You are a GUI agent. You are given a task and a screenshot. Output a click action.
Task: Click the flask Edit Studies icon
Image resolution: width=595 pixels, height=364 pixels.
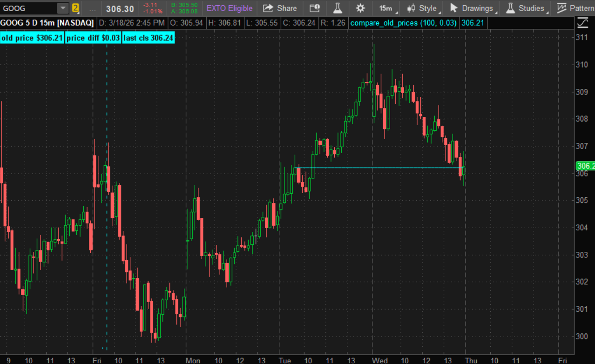coord(338,8)
